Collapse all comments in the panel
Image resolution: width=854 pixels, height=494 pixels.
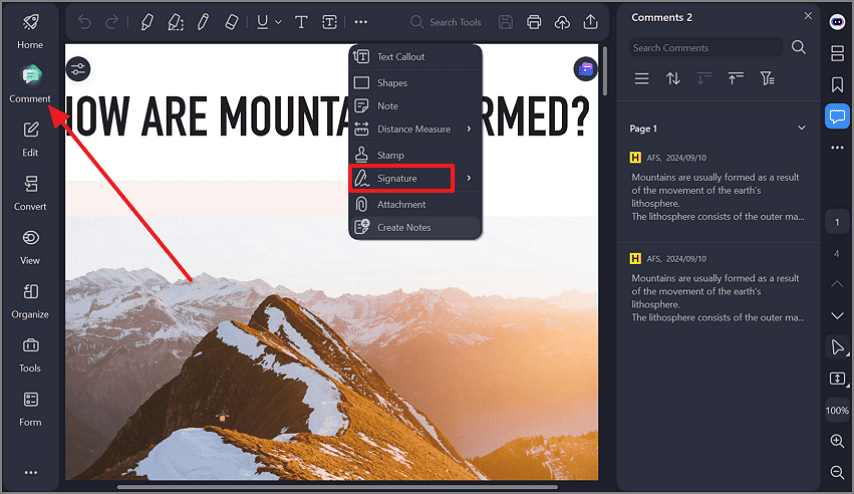(x=736, y=79)
